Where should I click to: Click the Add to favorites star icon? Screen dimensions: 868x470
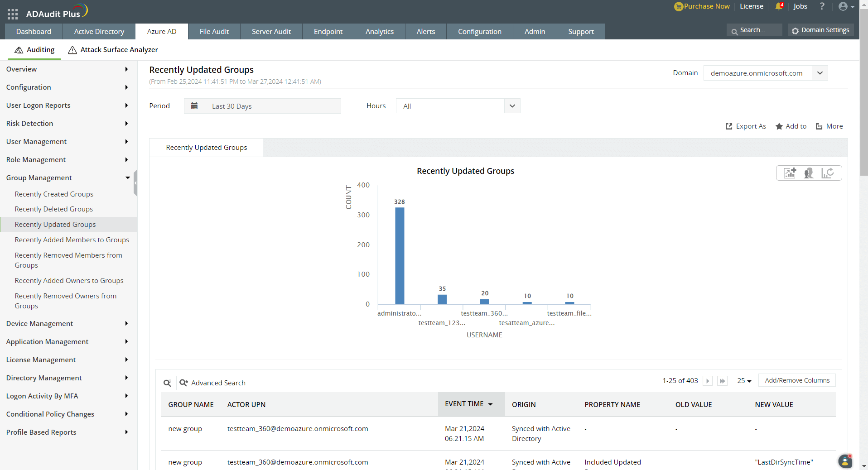point(778,126)
